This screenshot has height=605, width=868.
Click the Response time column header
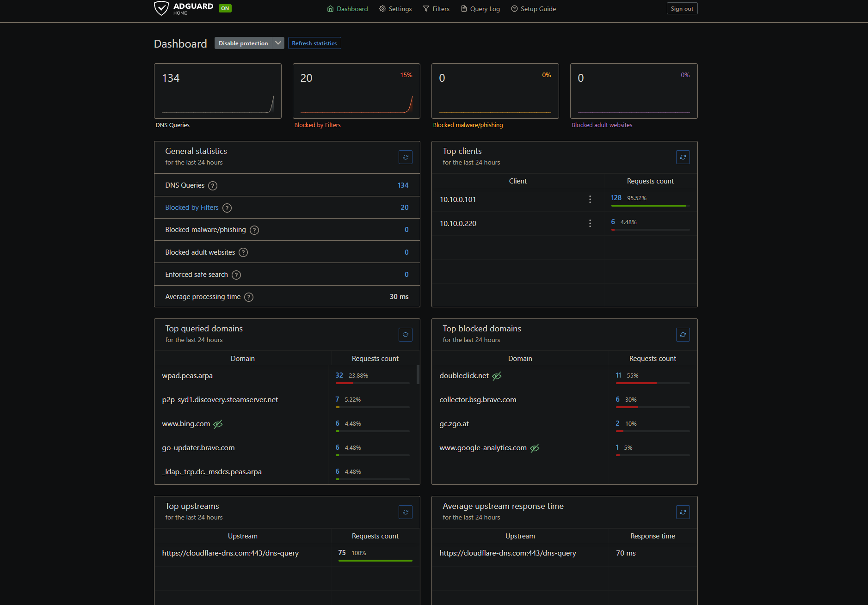click(x=653, y=536)
